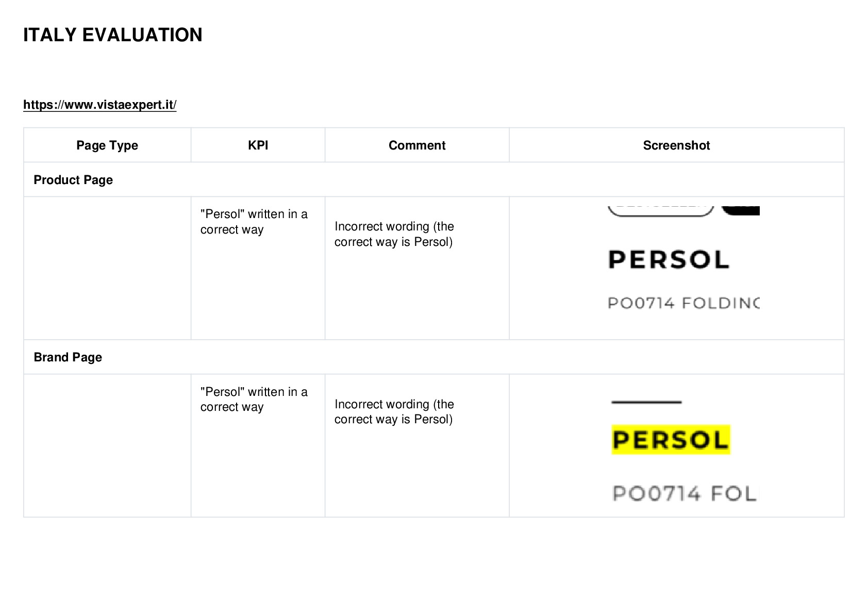Select the Page Type column header

pos(107,145)
